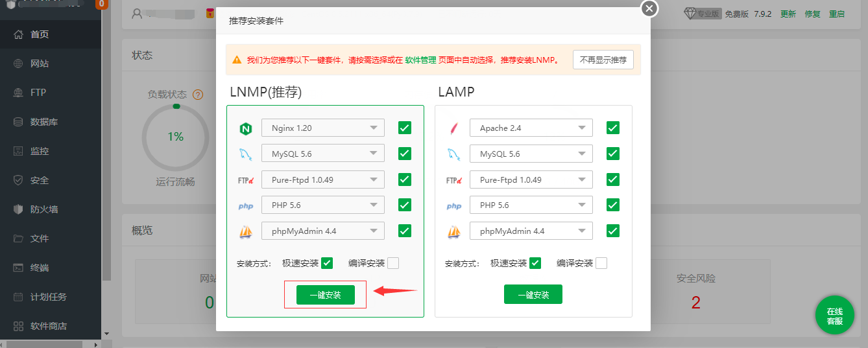Click the Nginx logo in LNMP panel
868x348 pixels.
click(245, 128)
